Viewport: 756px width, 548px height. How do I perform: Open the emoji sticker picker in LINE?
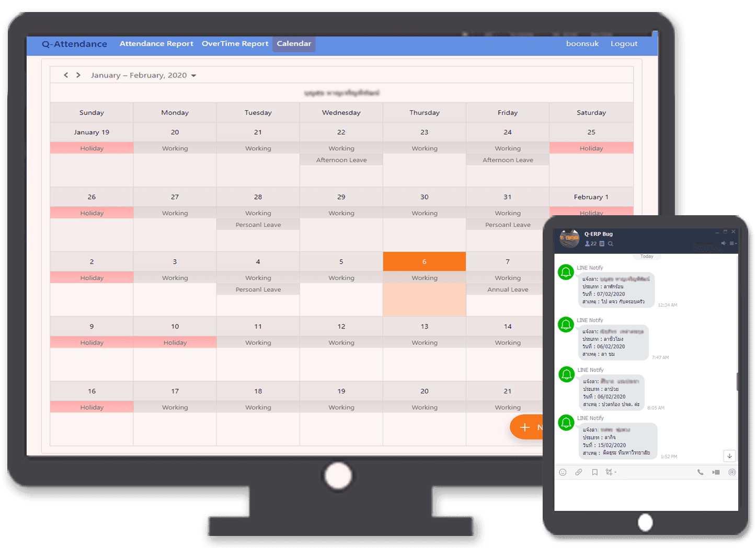[x=563, y=472]
